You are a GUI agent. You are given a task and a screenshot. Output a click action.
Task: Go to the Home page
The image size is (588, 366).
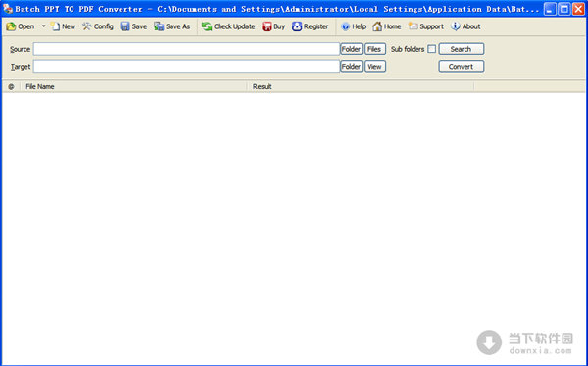coord(387,26)
